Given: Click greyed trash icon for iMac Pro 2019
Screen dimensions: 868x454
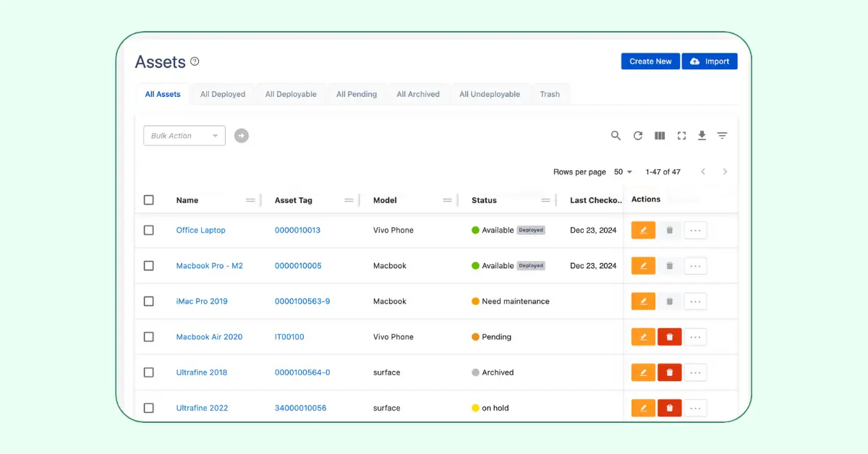Looking at the screenshot, I should (670, 301).
